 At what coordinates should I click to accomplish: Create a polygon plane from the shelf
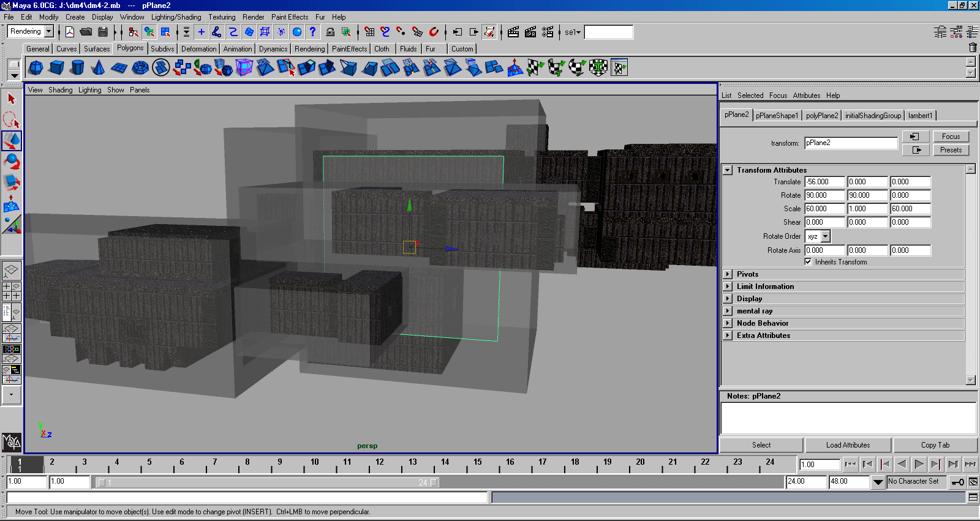point(119,67)
